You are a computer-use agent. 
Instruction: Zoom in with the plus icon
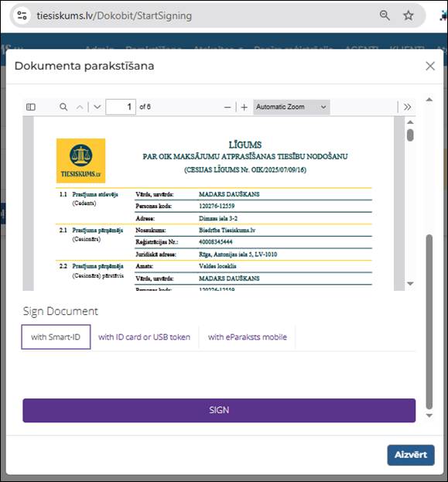[x=245, y=108]
